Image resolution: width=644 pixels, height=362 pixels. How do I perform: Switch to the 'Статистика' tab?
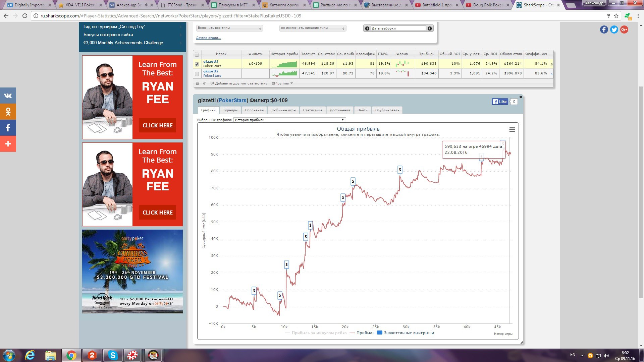click(x=312, y=110)
